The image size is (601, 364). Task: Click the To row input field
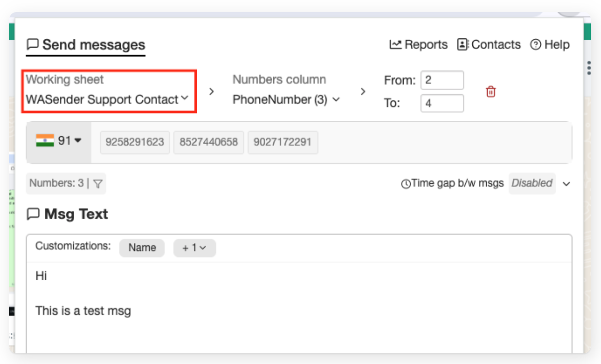click(x=442, y=103)
